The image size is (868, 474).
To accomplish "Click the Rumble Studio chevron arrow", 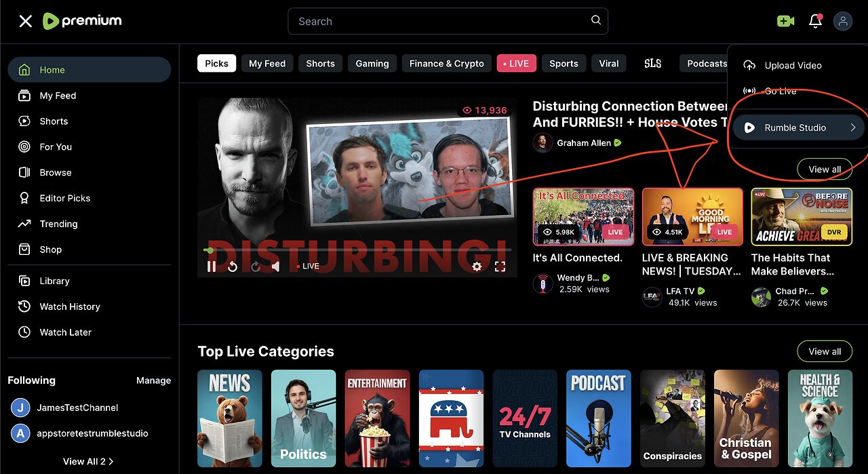I will point(852,127).
